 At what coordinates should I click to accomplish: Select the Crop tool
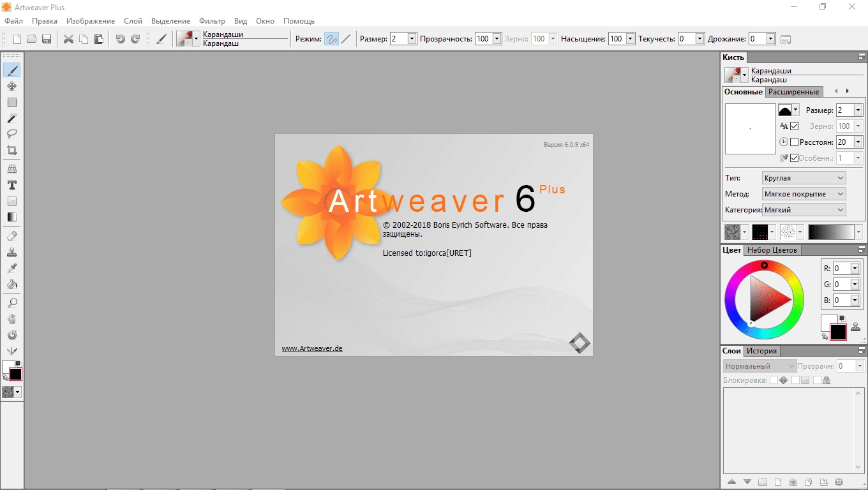tap(11, 150)
